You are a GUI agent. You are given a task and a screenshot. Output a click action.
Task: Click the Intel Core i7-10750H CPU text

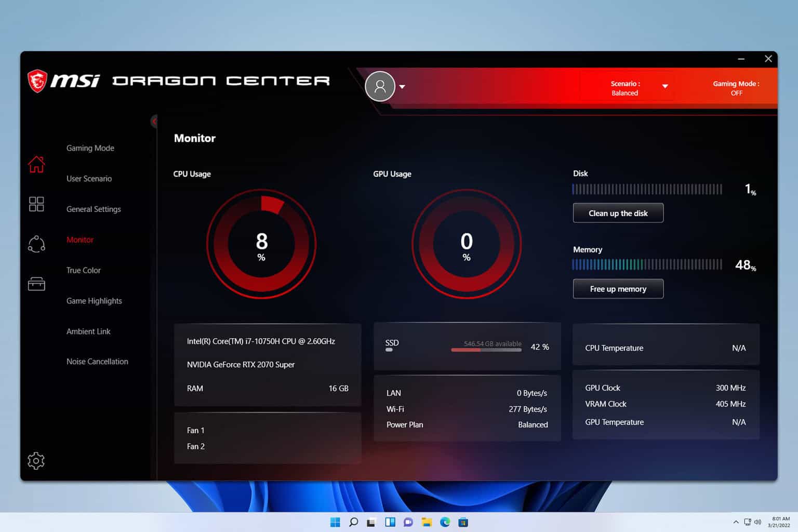[261, 341]
